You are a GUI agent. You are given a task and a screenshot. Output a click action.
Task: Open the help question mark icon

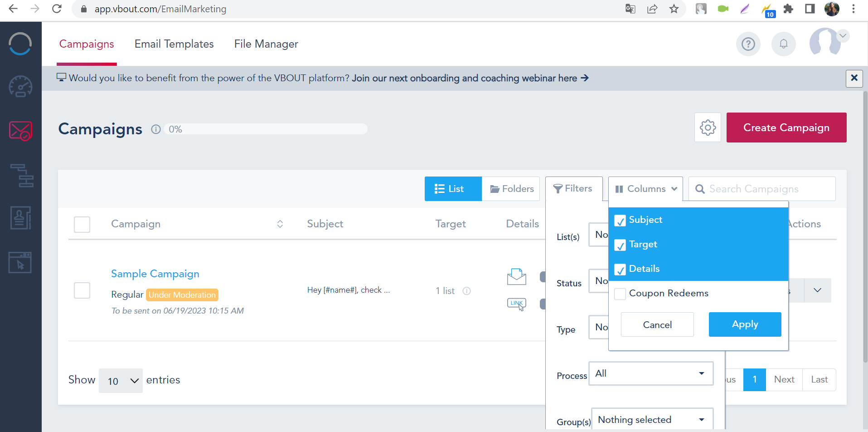(748, 44)
